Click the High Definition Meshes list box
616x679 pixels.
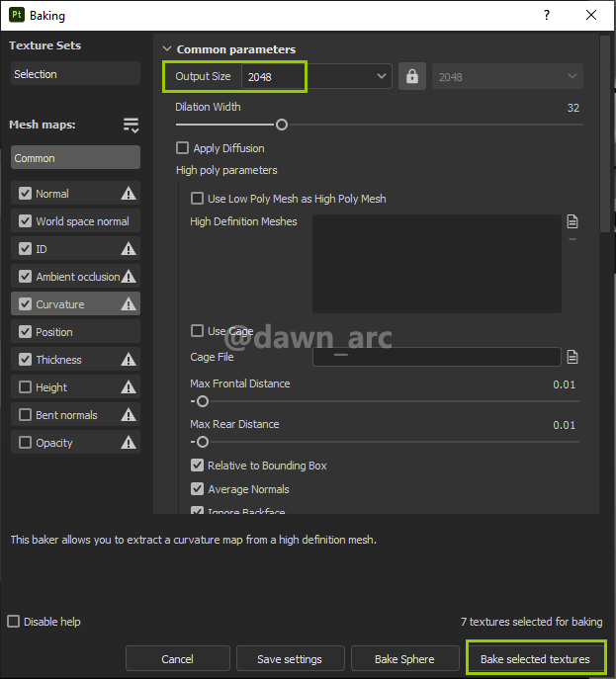point(437,264)
